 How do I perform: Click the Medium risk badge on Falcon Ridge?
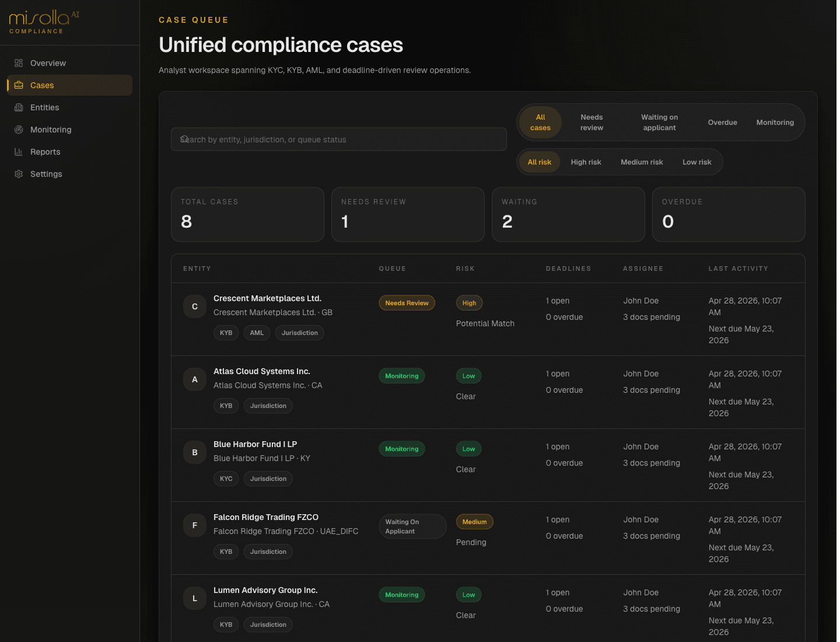pos(474,522)
